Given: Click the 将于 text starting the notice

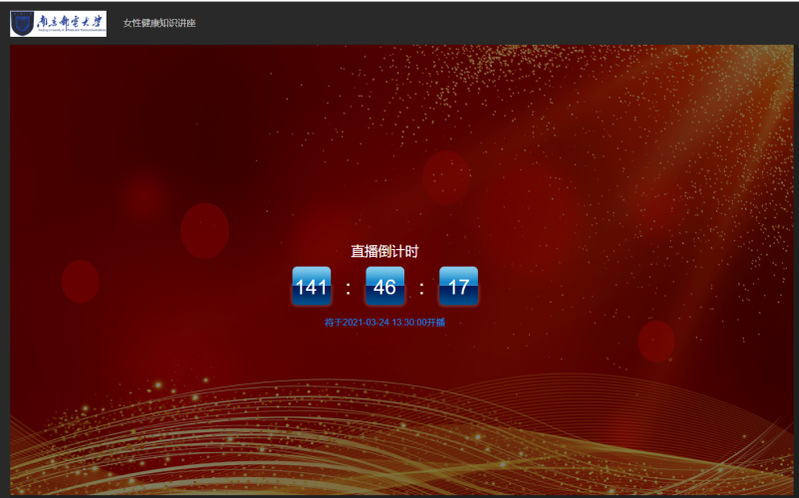Looking at the screenshot, I should 333,323.
